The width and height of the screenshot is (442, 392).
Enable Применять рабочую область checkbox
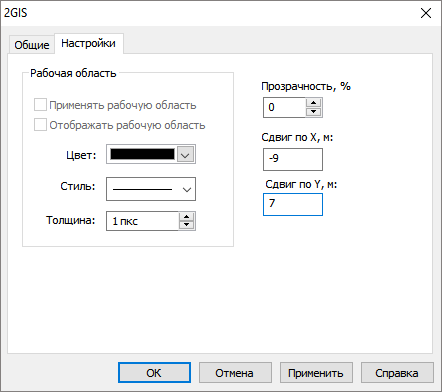[40, 105]
